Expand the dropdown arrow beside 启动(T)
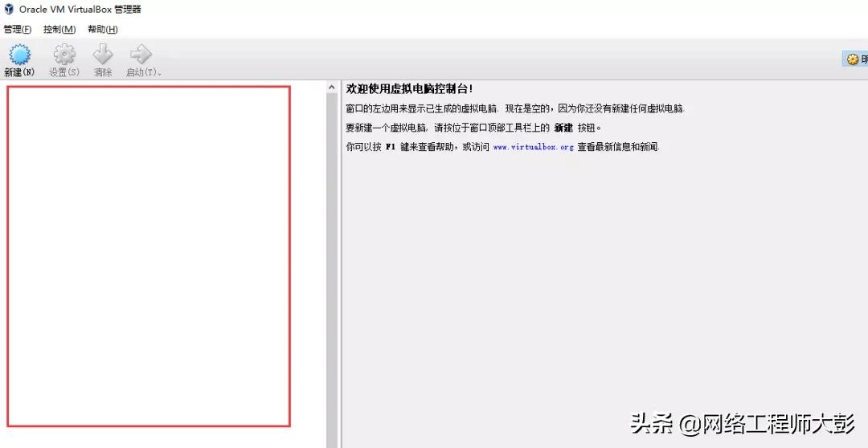This screenshot has width=868, height=448. (x=160, y=74)
